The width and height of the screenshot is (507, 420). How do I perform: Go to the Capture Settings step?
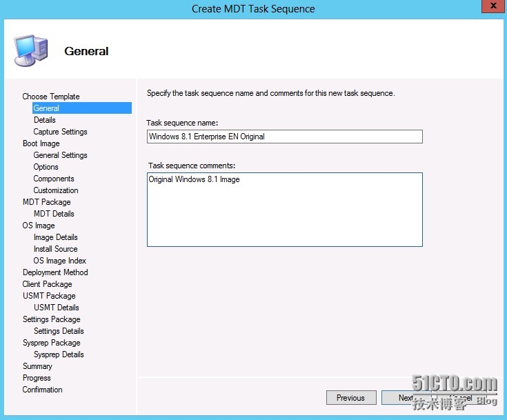click(x=60, y=132)
